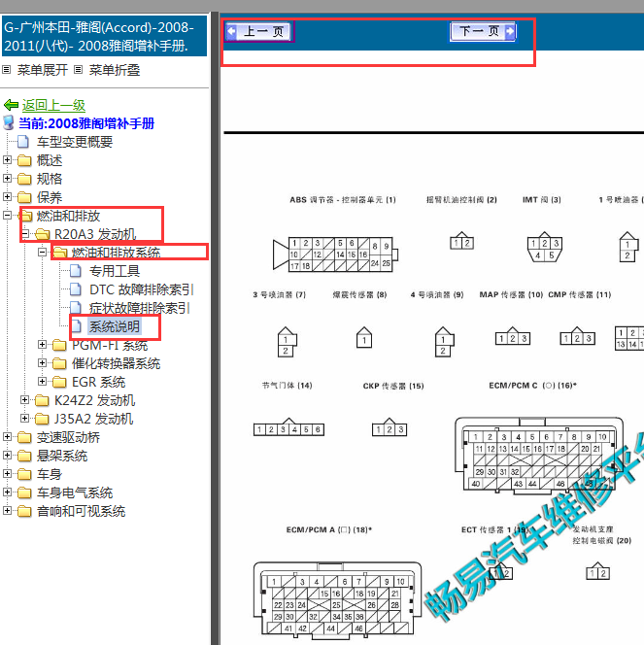The image size is (644, 645).
Task: Expand the EGR 系统 node
Action: click(42, 382)
